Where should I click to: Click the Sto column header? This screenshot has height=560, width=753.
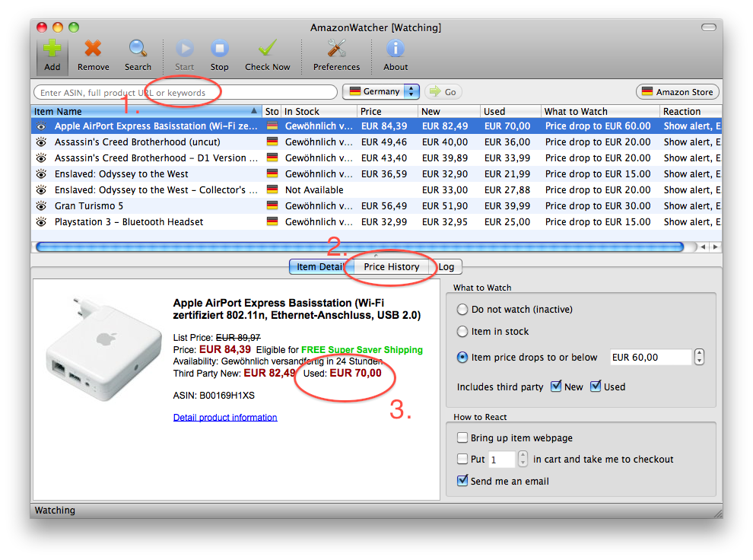point(272,111)
